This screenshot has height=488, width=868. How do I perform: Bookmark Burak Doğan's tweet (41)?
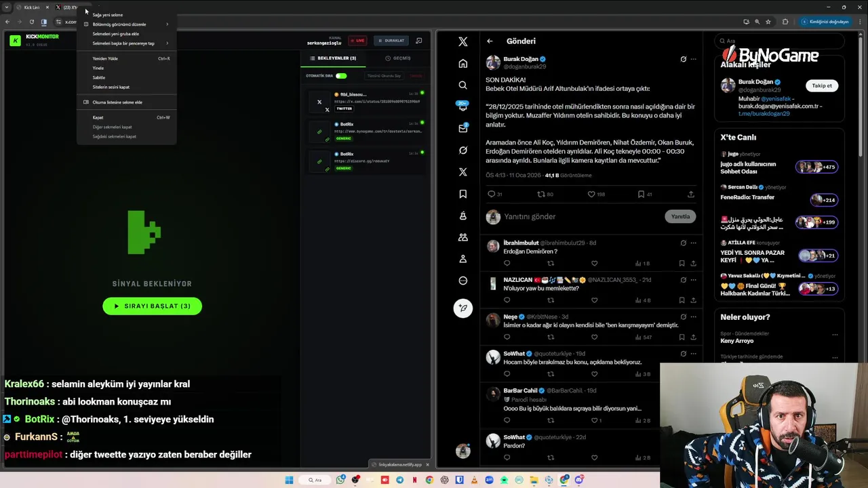645,195
